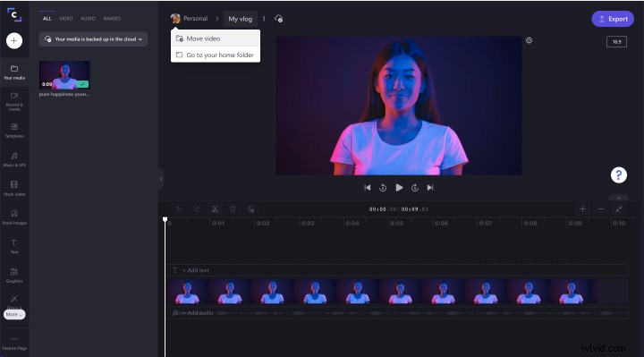The image size is (644, 357).
Task: Click the scissors split tool
Action: pyautogui.click(x=215, y=209)
